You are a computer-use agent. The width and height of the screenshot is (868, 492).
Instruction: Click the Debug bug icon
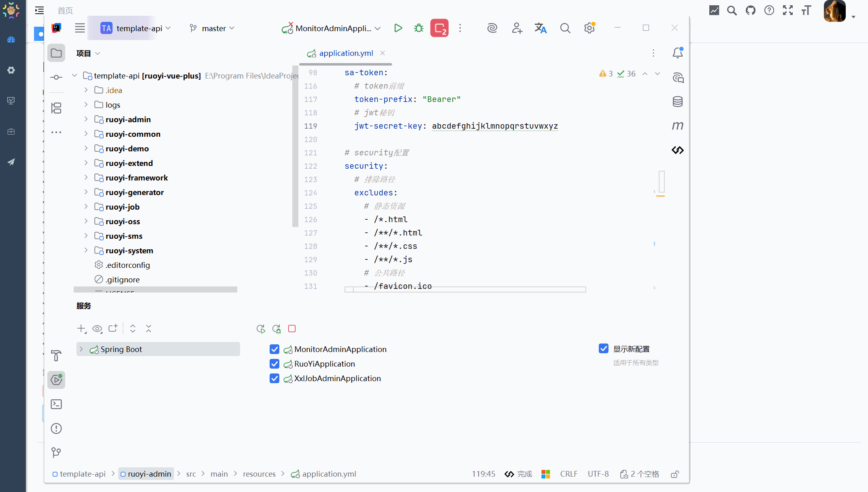coord(419,28)
